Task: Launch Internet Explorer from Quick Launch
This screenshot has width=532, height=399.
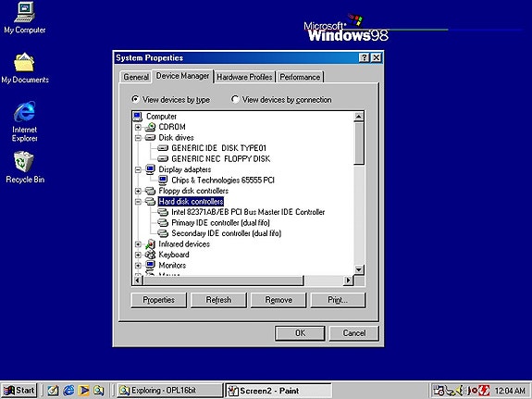Action: 68,391
